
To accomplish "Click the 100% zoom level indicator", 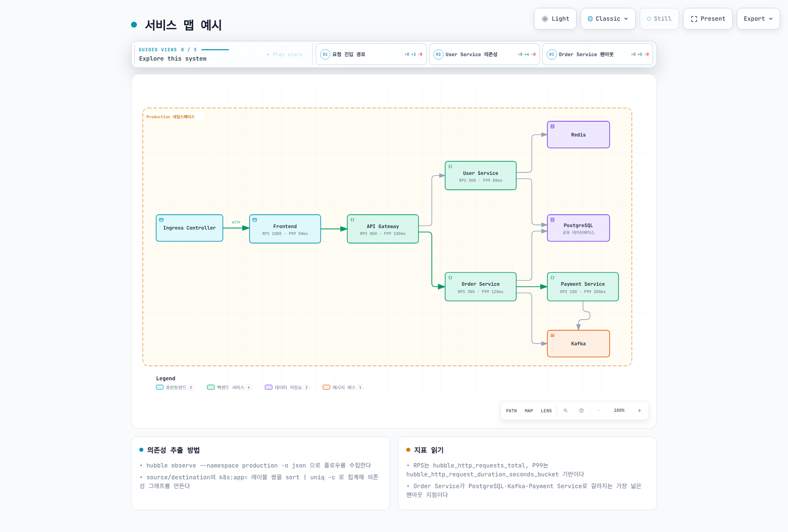I will tap(619, 410).
